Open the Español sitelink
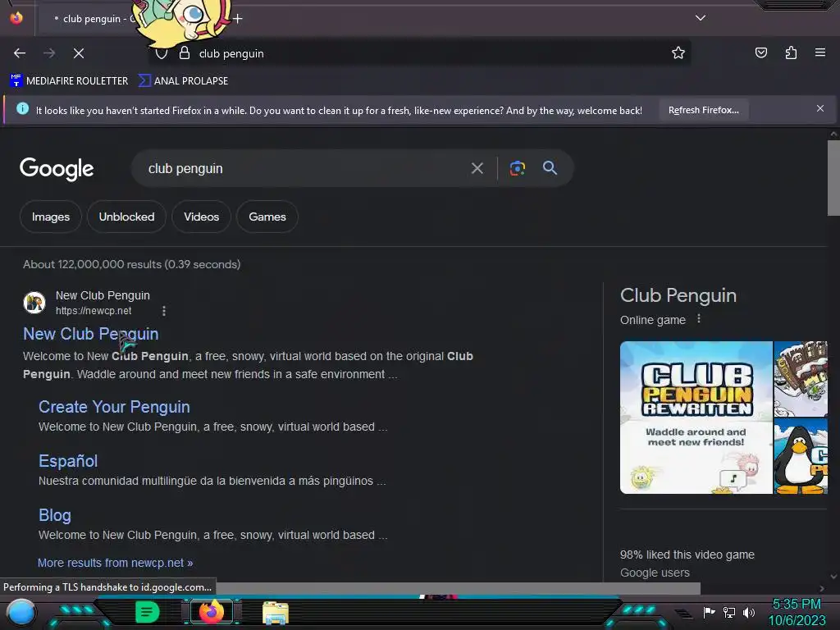Image resolution: width=840 pixels, height=630 pixels. pyautogui.click(x=68, y=461)
